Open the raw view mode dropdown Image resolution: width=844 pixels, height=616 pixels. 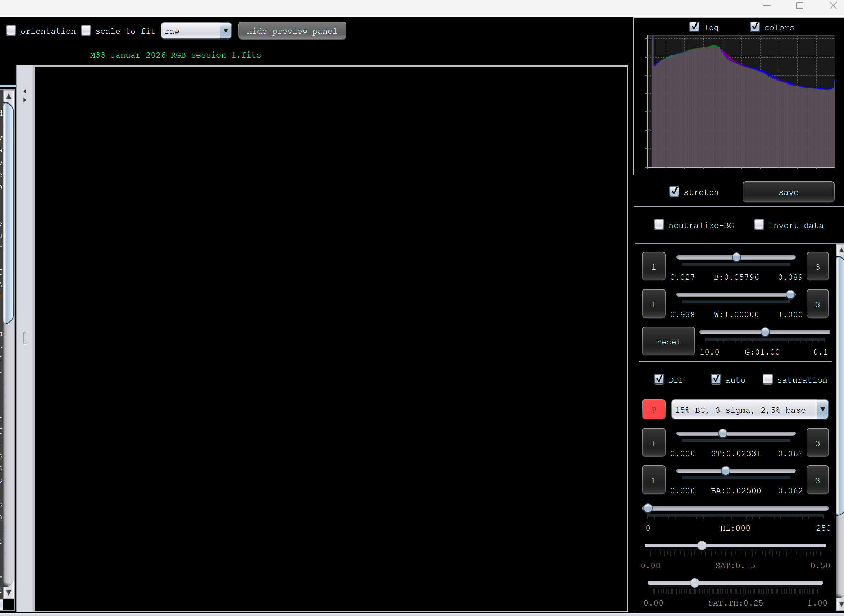click(x=225, y=31)
